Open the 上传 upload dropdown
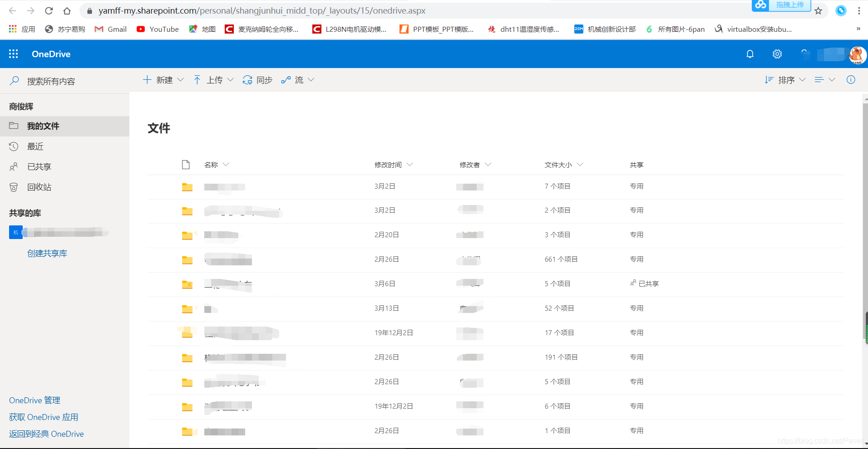The width and height of the screenshot is (868, 449). (213, 80)
